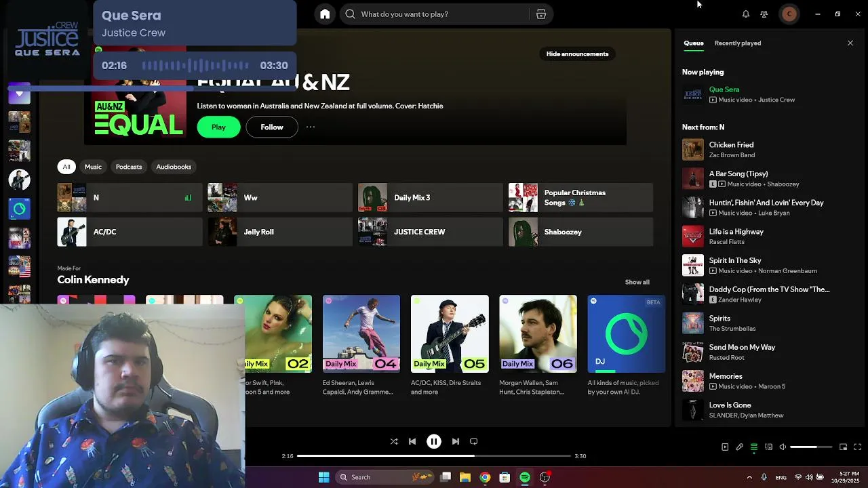Open the Windows Start menu

[x=324, y=477]
